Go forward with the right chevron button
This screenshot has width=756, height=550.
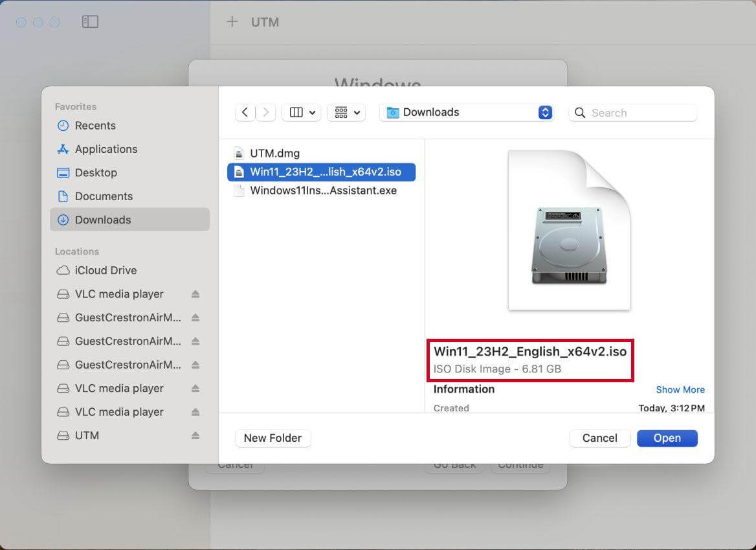tap(265, 113)
